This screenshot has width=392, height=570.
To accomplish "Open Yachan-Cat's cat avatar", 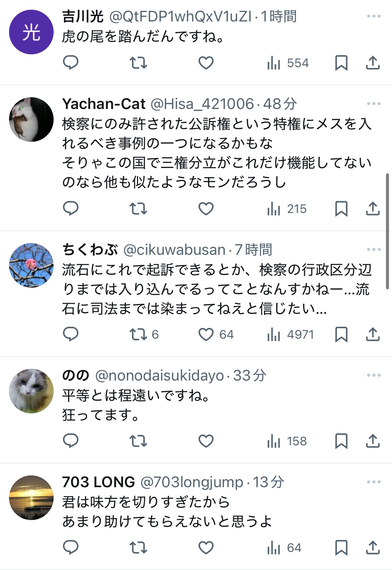I will click(31, 119).
